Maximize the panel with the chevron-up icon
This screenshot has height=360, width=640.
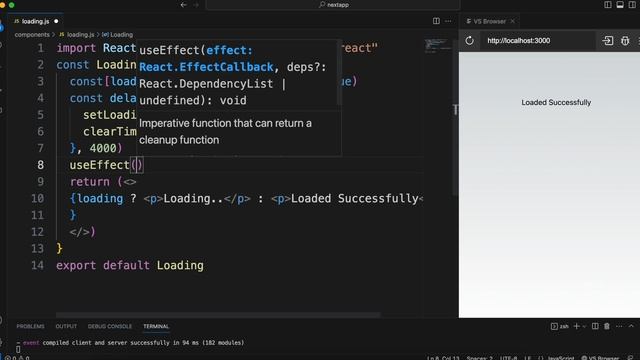point(631,326)
